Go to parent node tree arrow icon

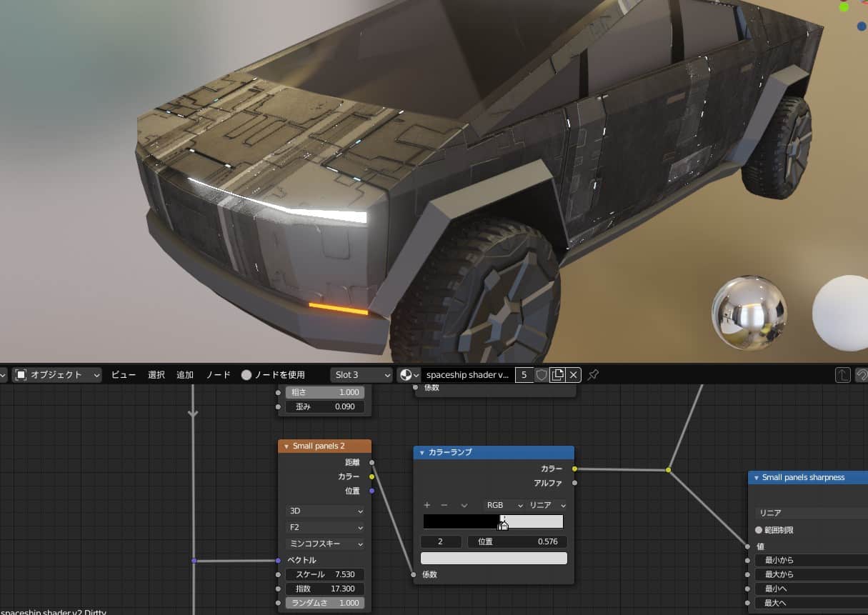843,374
